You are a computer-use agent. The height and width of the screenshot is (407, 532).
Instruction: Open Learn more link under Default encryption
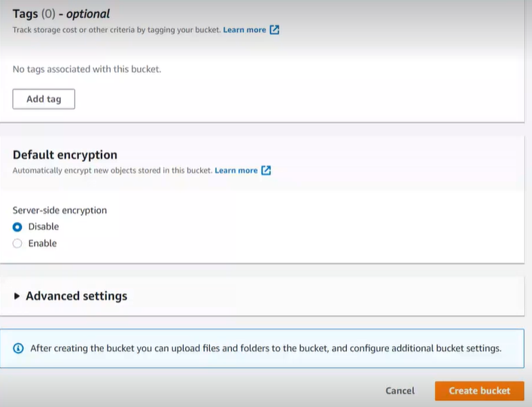click(x=236, y=170)
